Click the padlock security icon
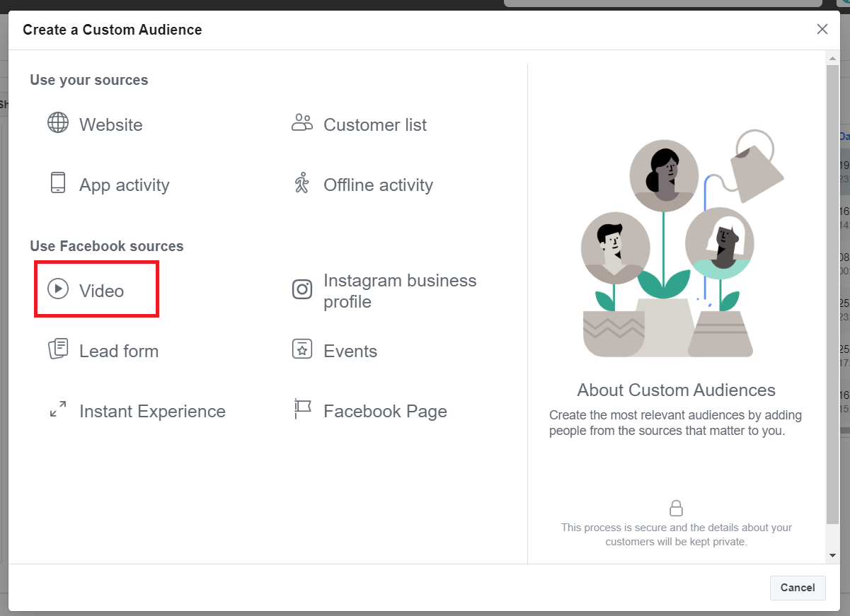Screen dimensions: 850x616 (x=677, y=508)
